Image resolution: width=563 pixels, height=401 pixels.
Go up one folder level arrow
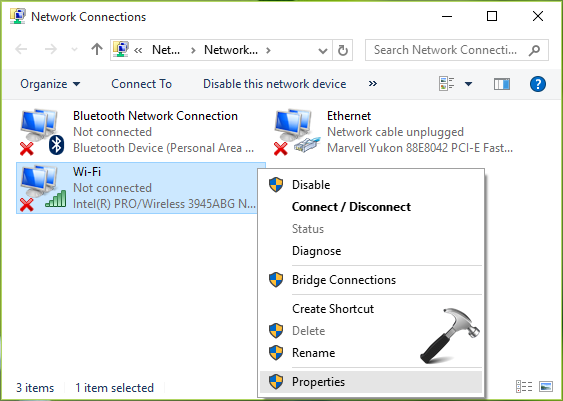tap(97, 50)
